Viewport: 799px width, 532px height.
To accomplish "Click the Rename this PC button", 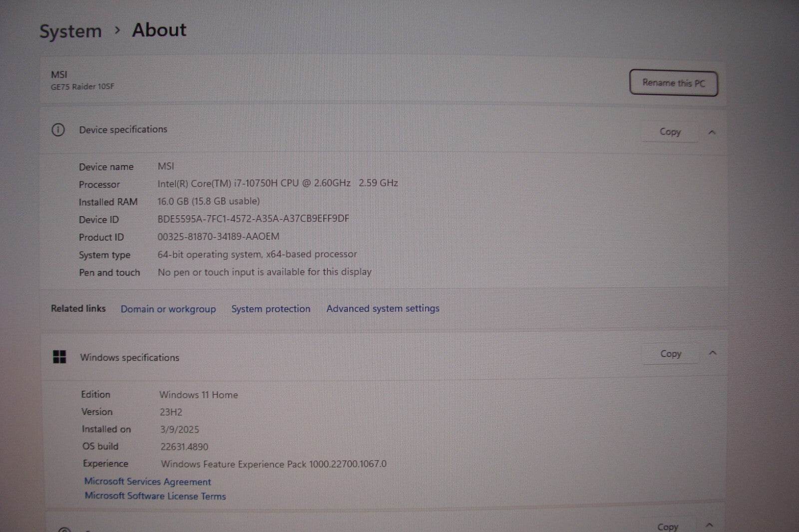I will (x=673, y=83).
